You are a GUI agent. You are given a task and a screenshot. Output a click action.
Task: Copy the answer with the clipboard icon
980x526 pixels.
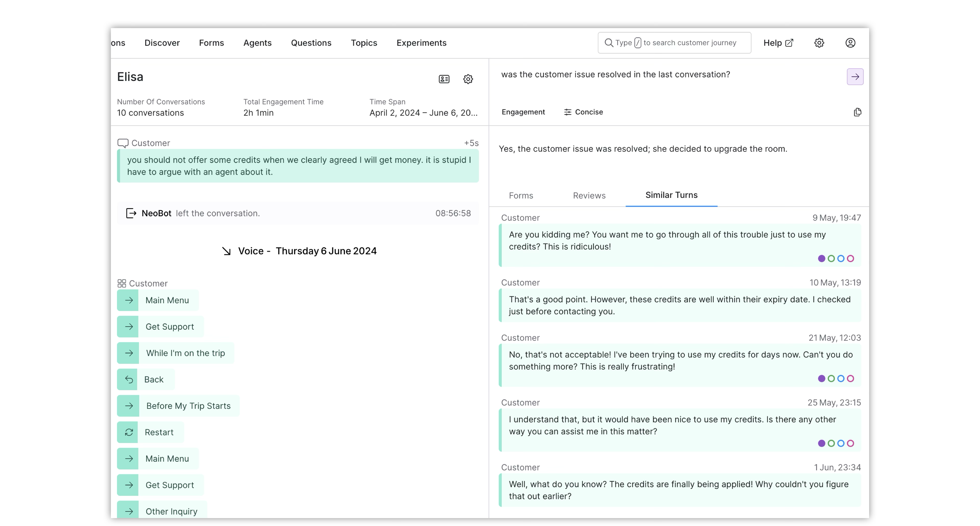[x=857, y=112]
